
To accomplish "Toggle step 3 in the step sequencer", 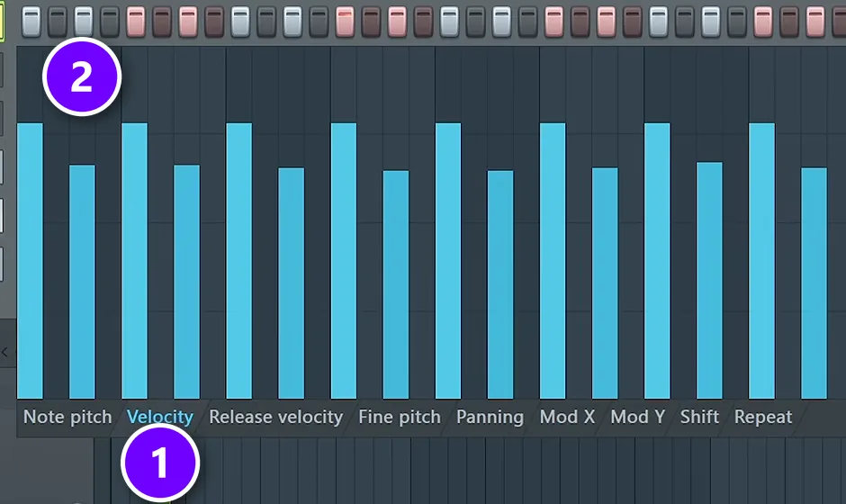I will (84, 22).
